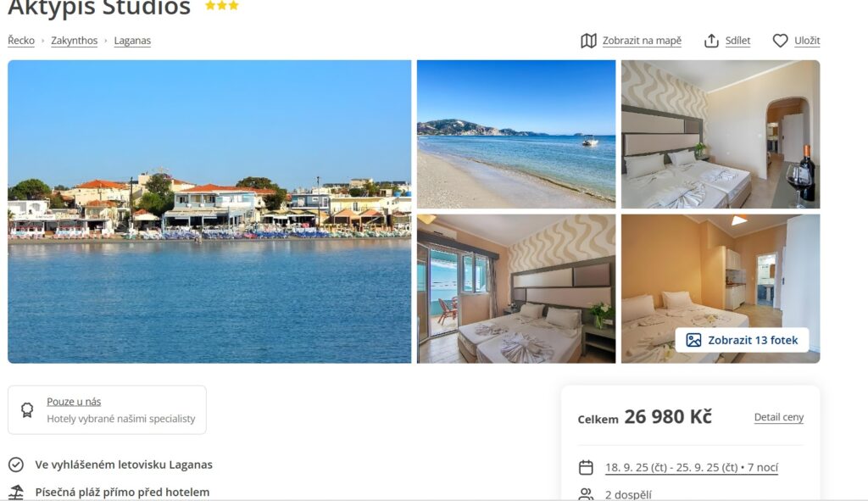
Task: Open the Pouze u nás link
Action: pyautogui.click(x=74, y=401)
